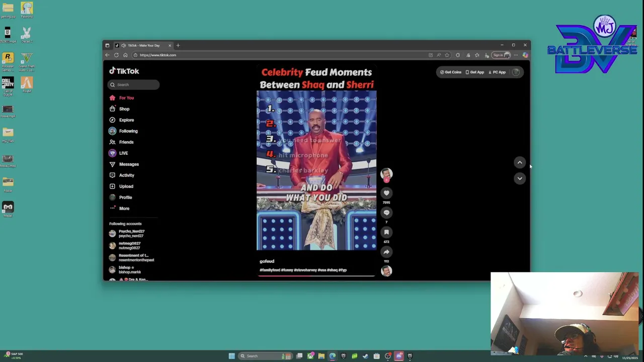Open the tab actions menu icon
Screen dimensions: 644x362
(x=107, y=45)
